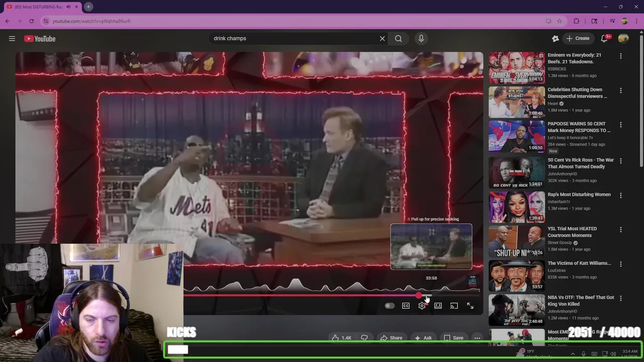Open a new browser tab
The image size is (644, 362).
(88, 7)
